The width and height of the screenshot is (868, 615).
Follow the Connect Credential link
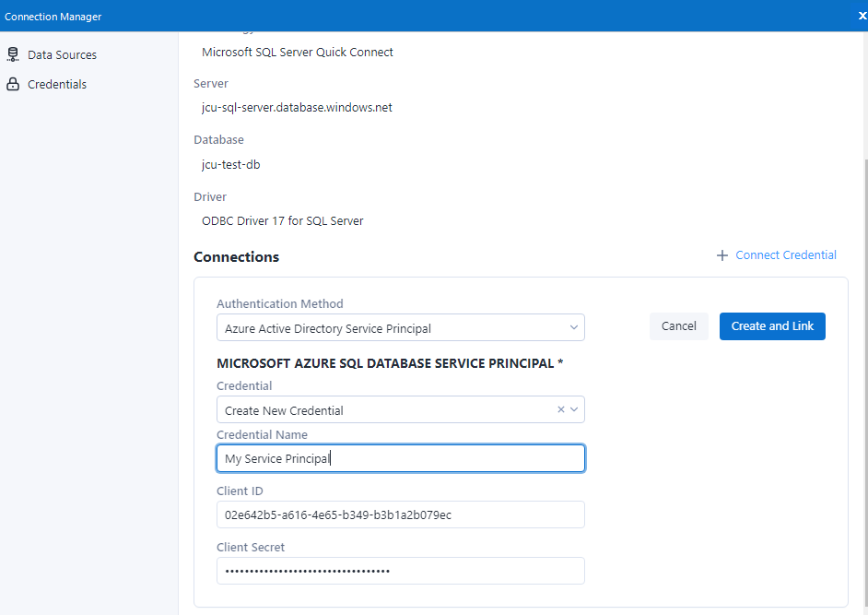(786, 255)
